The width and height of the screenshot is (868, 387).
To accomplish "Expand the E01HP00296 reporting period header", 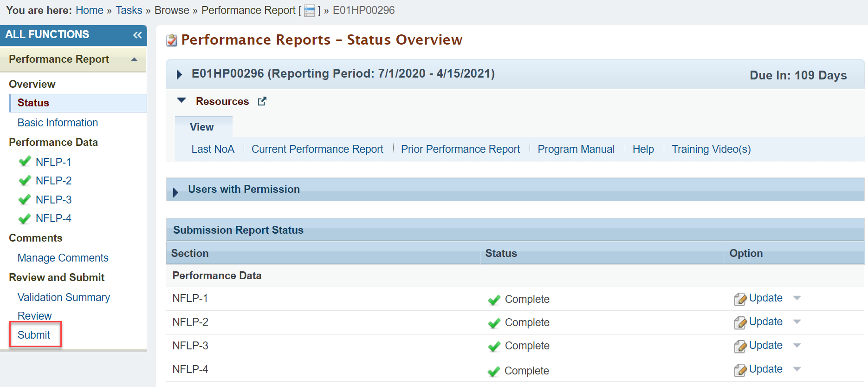I will click(179, 74).
